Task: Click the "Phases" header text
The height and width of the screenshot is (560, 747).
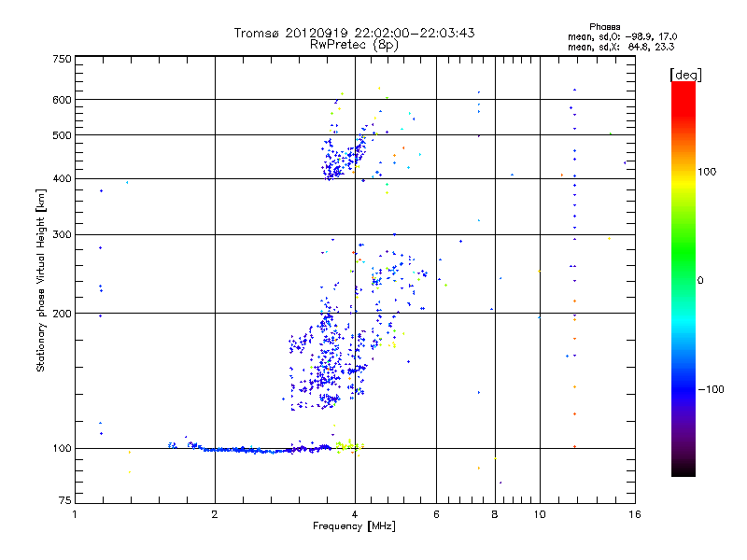Action: [x=604, y=27]
